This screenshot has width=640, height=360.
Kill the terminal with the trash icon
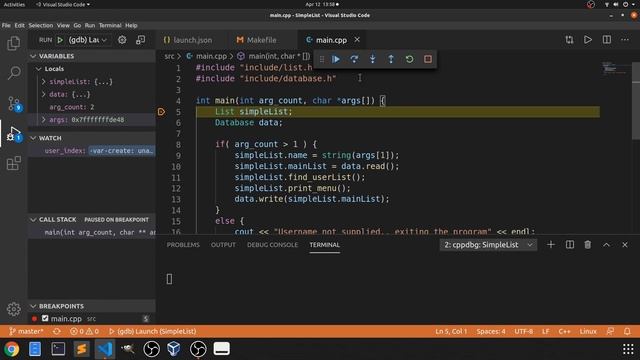[x=587, y=244]
